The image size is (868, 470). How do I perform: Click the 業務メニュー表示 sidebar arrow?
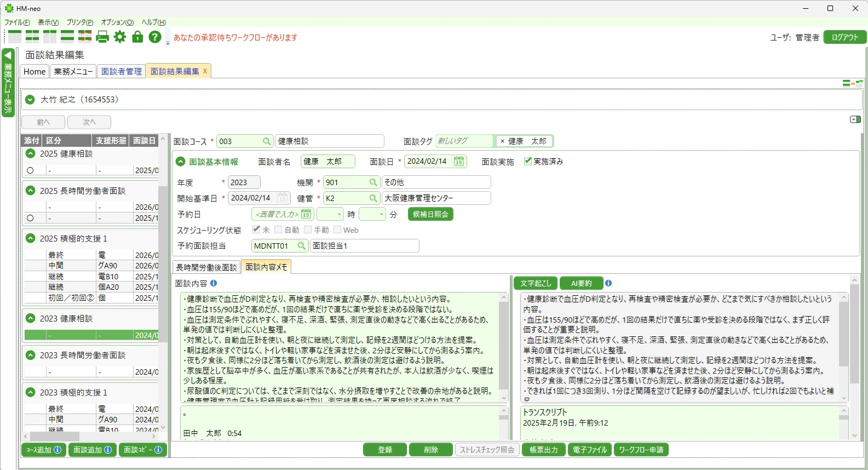pos(8,56)
